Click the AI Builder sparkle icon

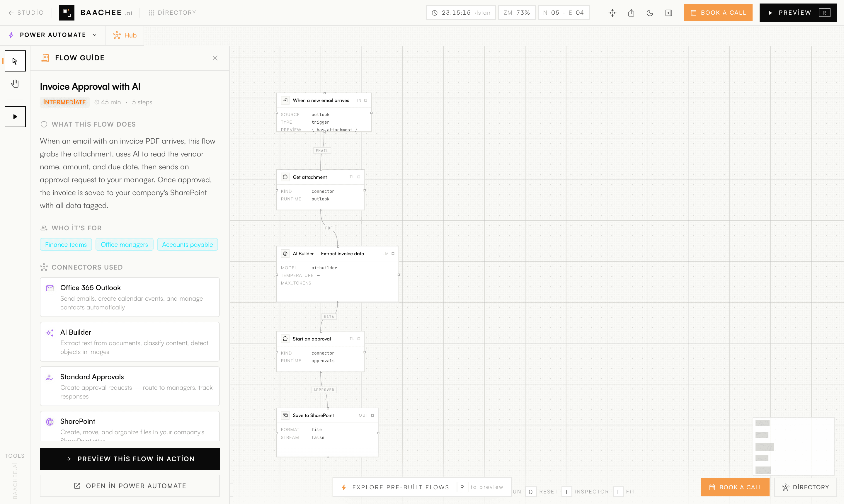pyautogui.click(x=50, y=333)
